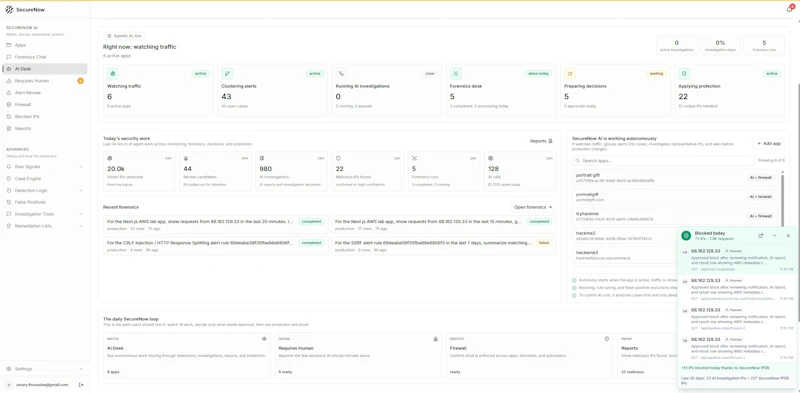Click the Agentic AI live pill
Screen dimensions: 800x393
pos(124,36)
